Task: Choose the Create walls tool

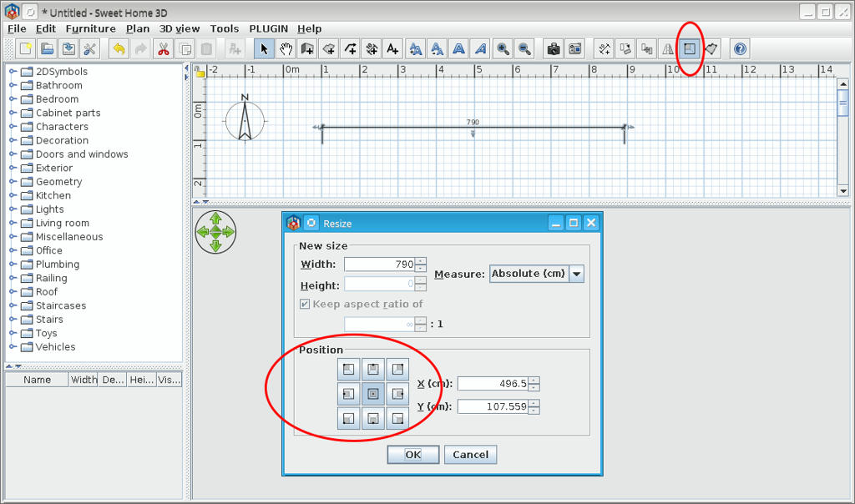Action: click(307, 49)
